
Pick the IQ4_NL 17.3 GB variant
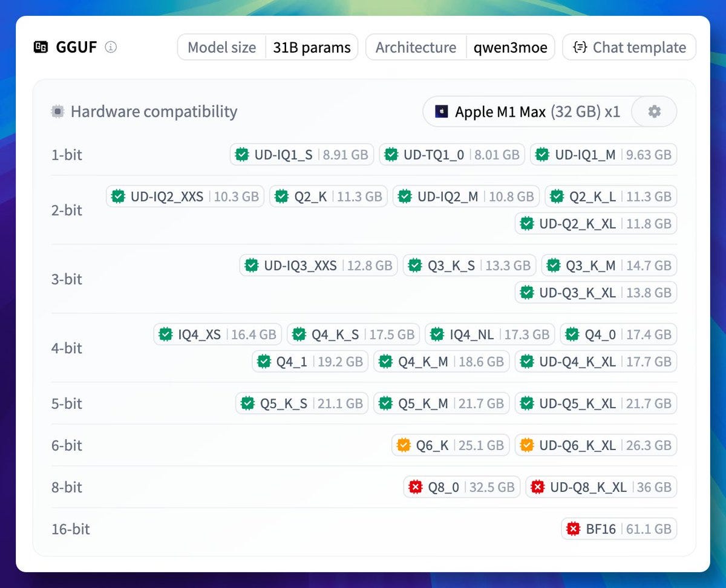(490, 334)
